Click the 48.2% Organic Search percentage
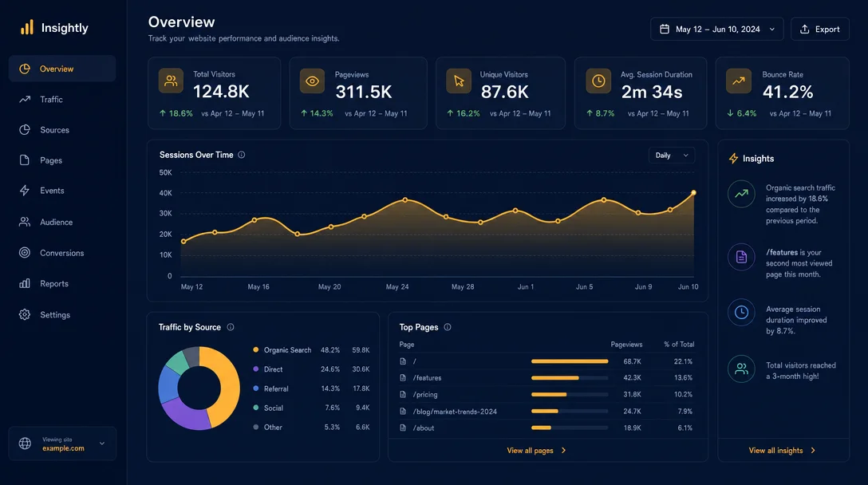This screenshot has width=868, height=485. [330, 350]
